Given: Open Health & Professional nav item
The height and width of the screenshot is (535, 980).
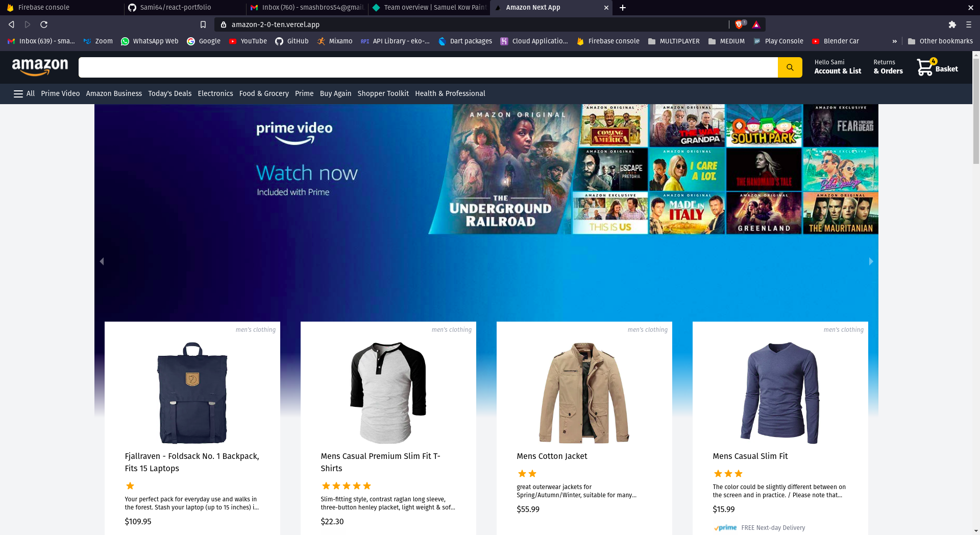Looking at the screenshot, I should coord(450,93).
